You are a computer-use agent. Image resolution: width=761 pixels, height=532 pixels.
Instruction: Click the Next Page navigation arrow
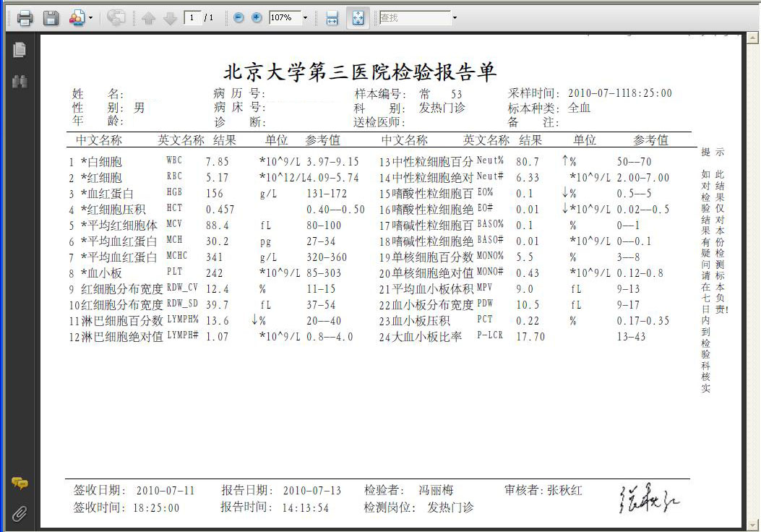coord(171,17)
